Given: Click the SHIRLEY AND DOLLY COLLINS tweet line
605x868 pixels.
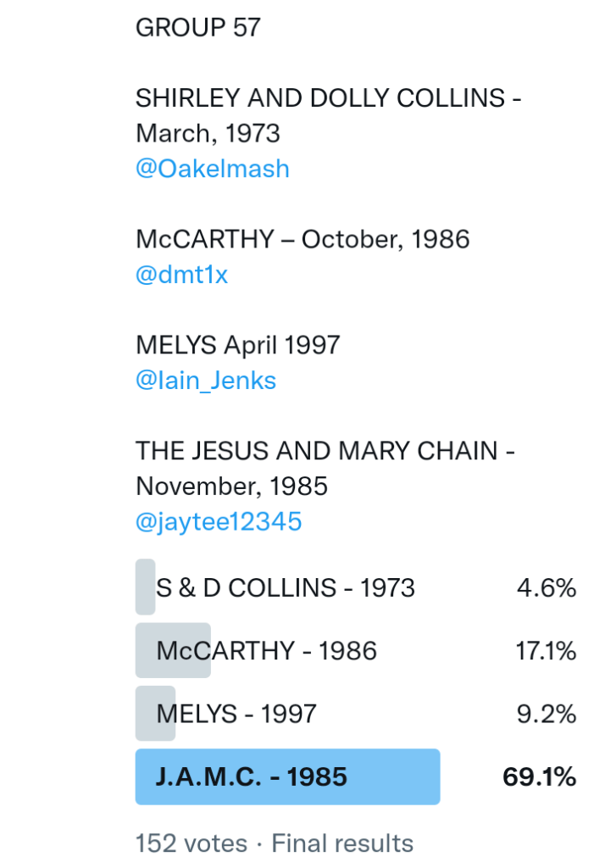Looking at the screenshot, I should [328, 98].
